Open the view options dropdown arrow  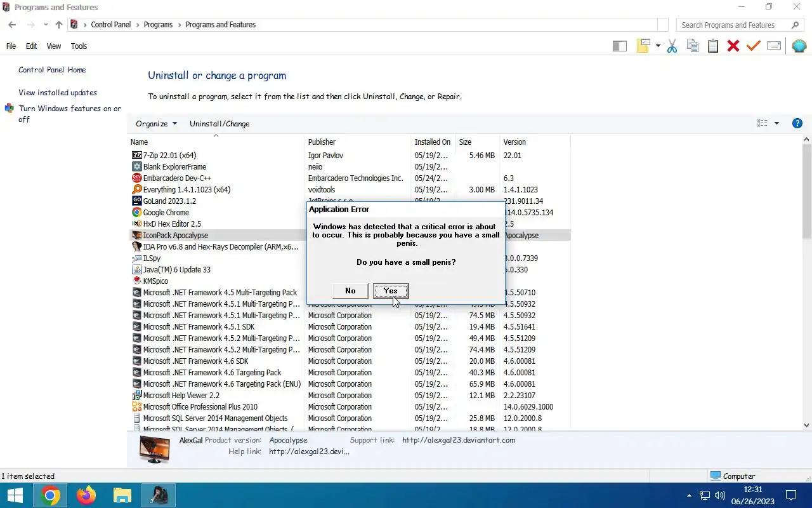[776, 123]
